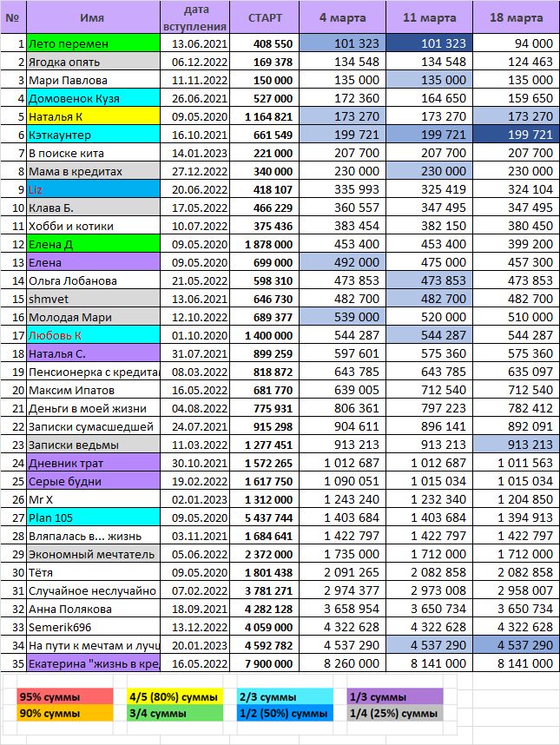The height and width of the screenshot is (745, 560).
Task: Select the date cell '13.06.2021' for Лето перемен
Action: click(x=194, y=43)
